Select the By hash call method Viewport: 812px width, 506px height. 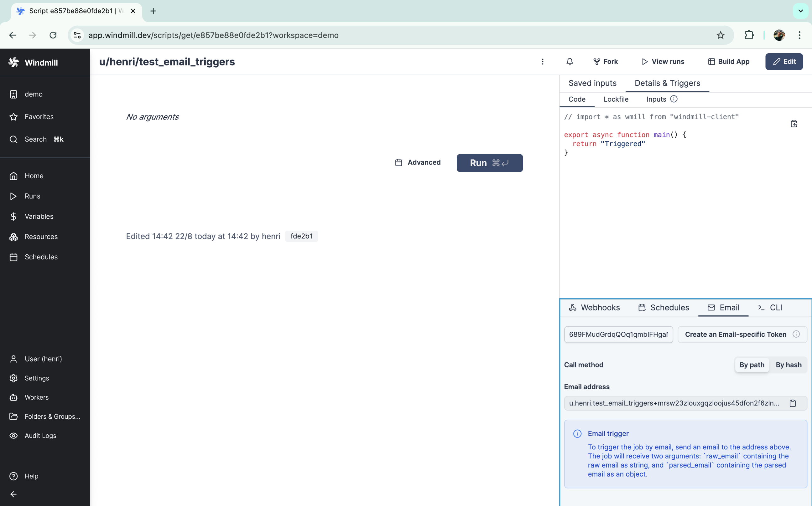(788, 365)
